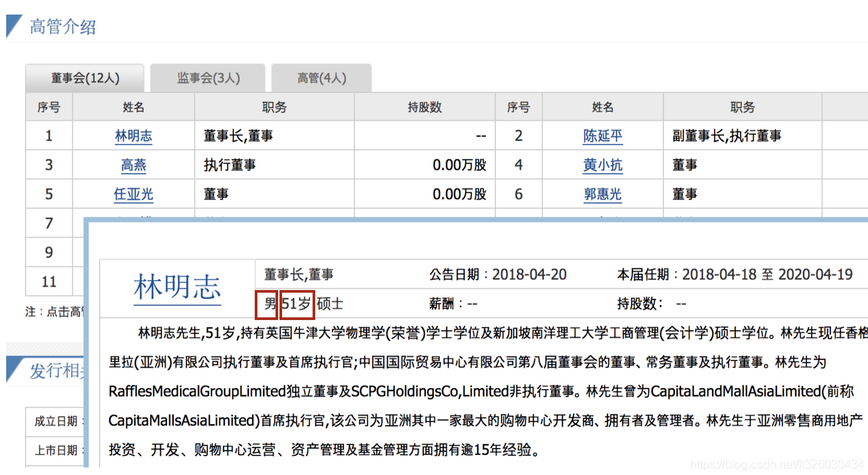The width and height of the screenshot is (868, 475).
Task: Click the 成立日期 label
Action: coord(56,421)
